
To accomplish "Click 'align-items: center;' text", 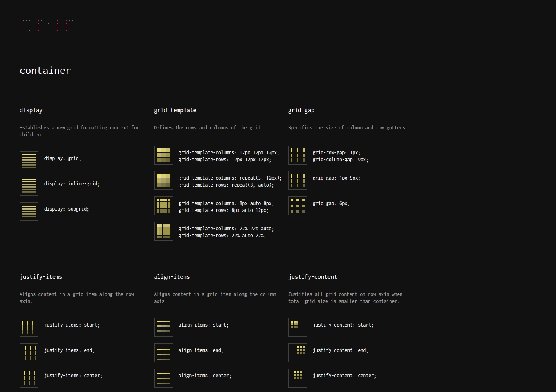I will point(205,376).
